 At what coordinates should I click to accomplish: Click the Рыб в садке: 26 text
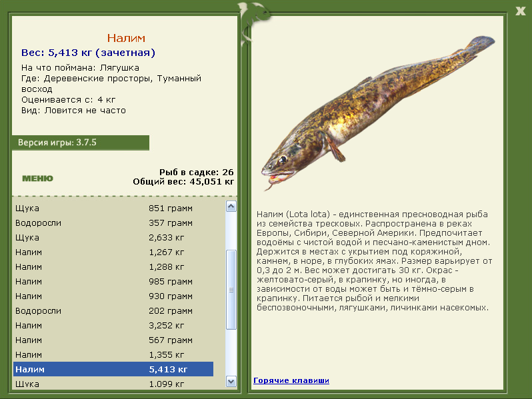pyautogui.click(x=197, y=173)
